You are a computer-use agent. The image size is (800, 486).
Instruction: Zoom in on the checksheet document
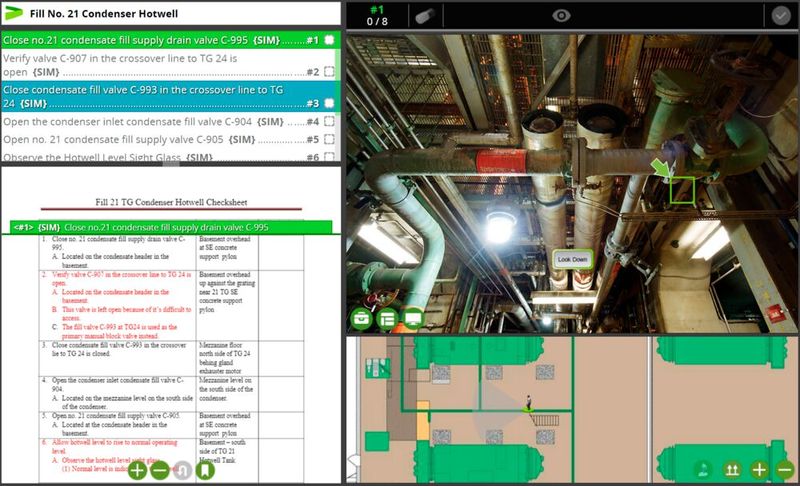[x=137, y=469]
